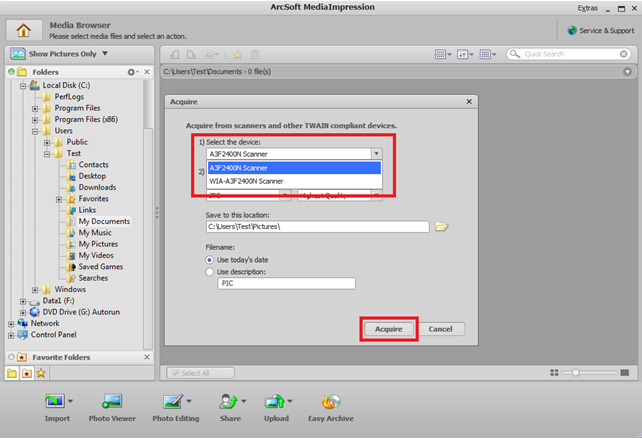This screenshot has width=642, height=439.
Task: Open the Extras menu
Action: (588, 8)
